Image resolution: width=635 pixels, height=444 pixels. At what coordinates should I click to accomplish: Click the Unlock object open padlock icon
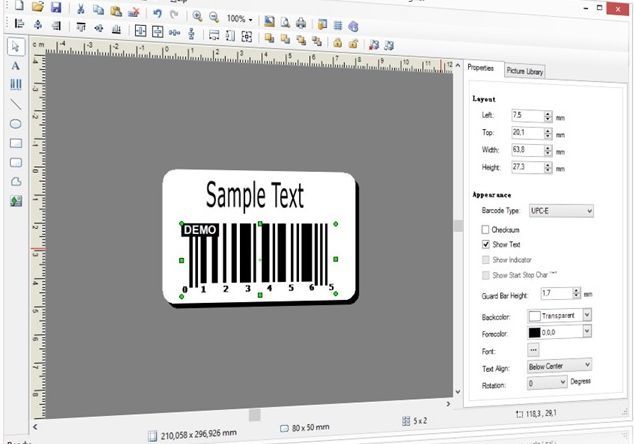tap(354, 43)
